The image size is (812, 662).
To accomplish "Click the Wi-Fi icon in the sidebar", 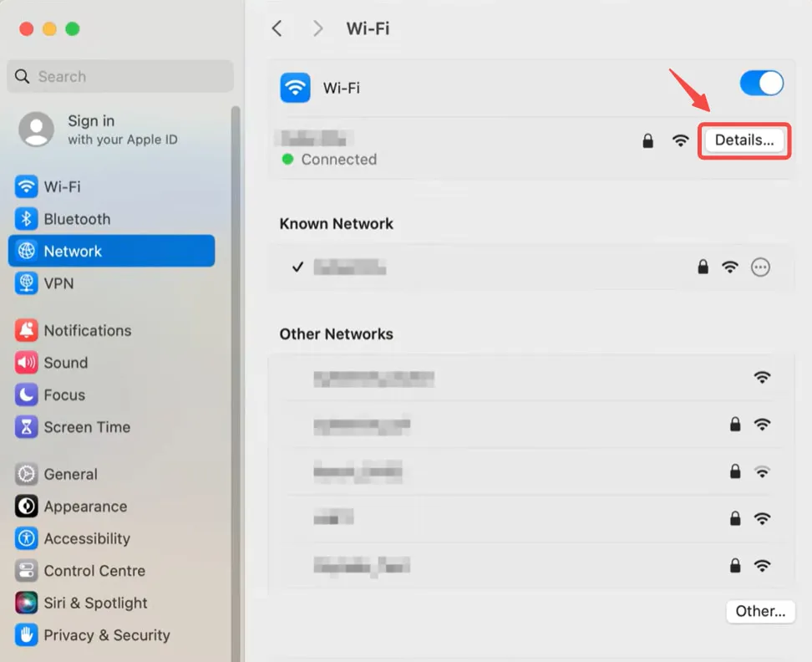I will (26, 186).
